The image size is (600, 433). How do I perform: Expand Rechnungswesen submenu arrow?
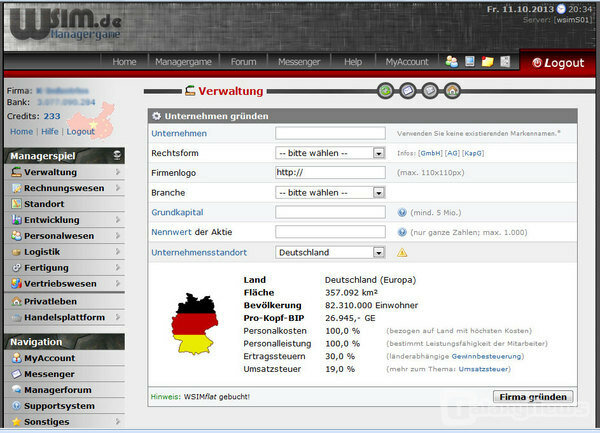(117, 188)
